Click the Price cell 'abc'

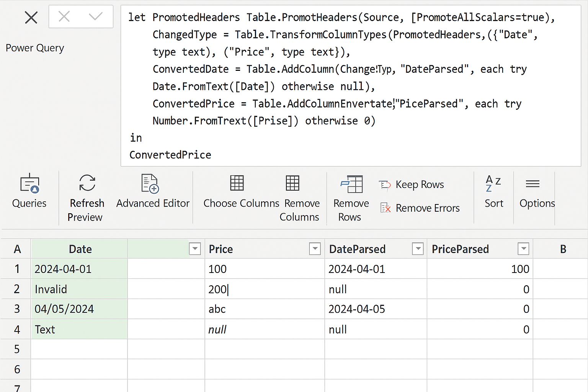[x=265, y=309]
